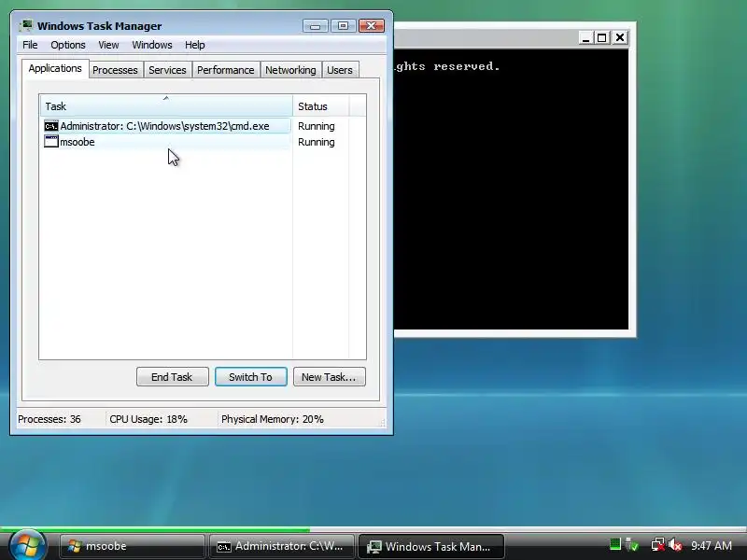747x560 pixels.
Task: Click the End Task button
Action: (172, 377)
